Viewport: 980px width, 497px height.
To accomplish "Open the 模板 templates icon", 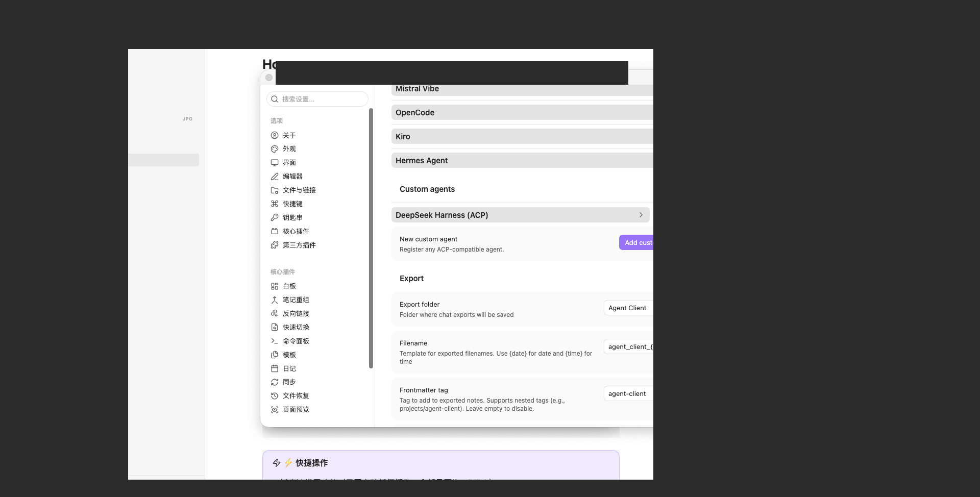I will pyautogui.click(x=275, y=355).
